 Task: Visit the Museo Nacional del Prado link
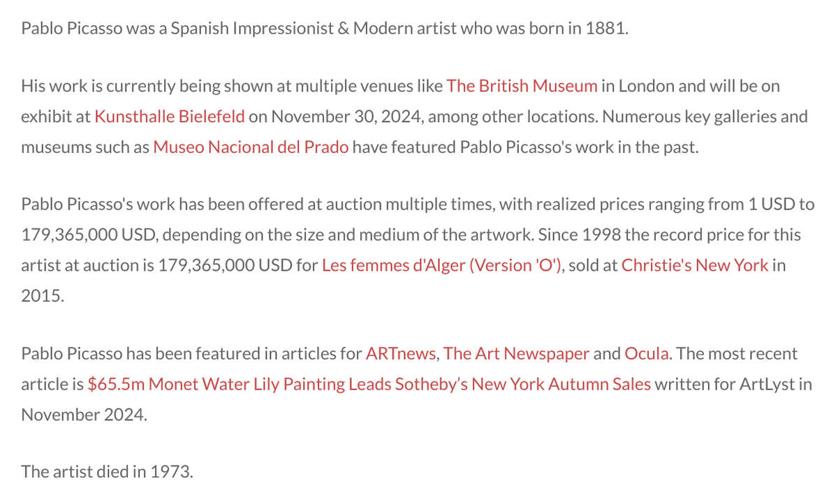[x=251, y=147]
